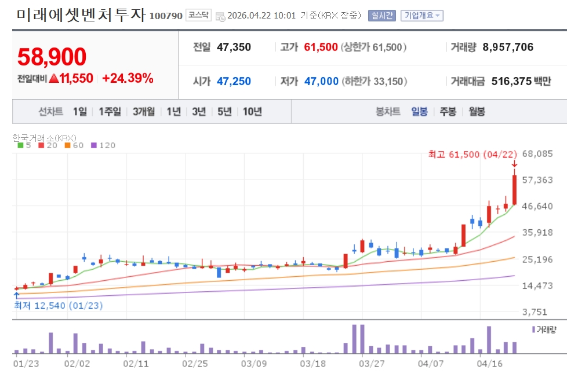Click the 최저 12,540 low marker

(58, 306)
